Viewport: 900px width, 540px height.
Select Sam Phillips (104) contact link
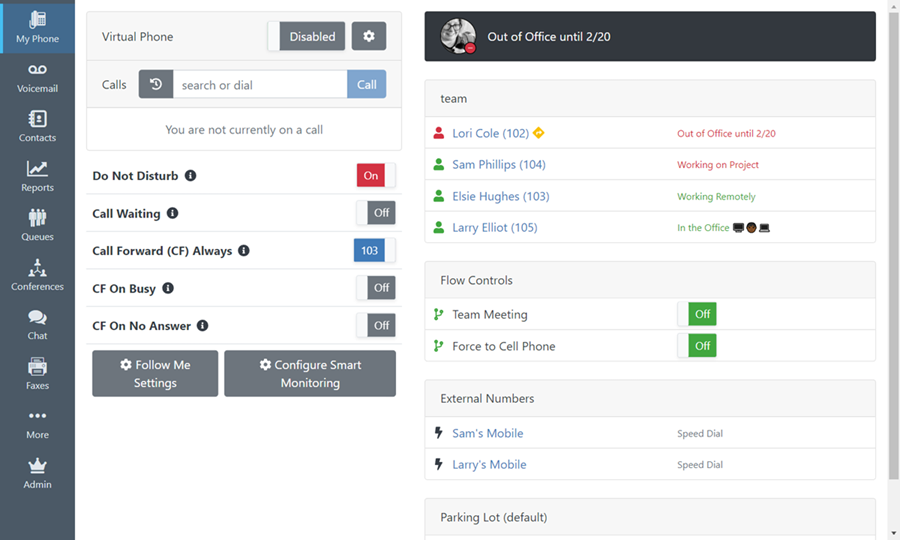498,165
